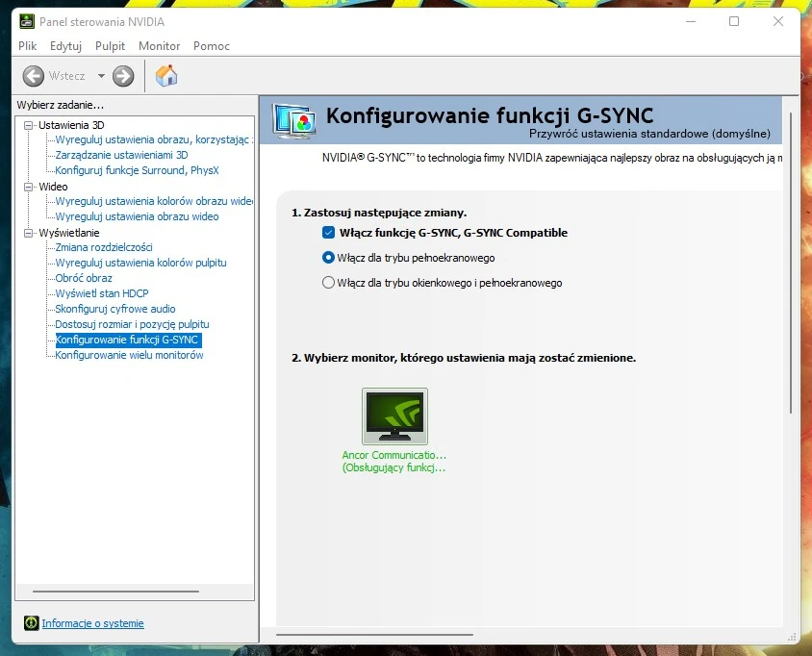Screen dimensions: 812x656
Task: Select the Ustawienia 3D category label
Action: click(71, 125)
